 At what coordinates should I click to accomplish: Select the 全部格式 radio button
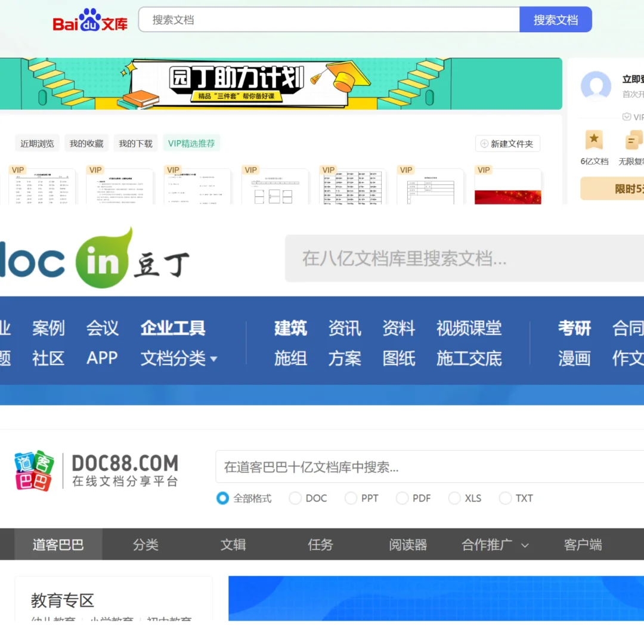click(x=223, y=498)
